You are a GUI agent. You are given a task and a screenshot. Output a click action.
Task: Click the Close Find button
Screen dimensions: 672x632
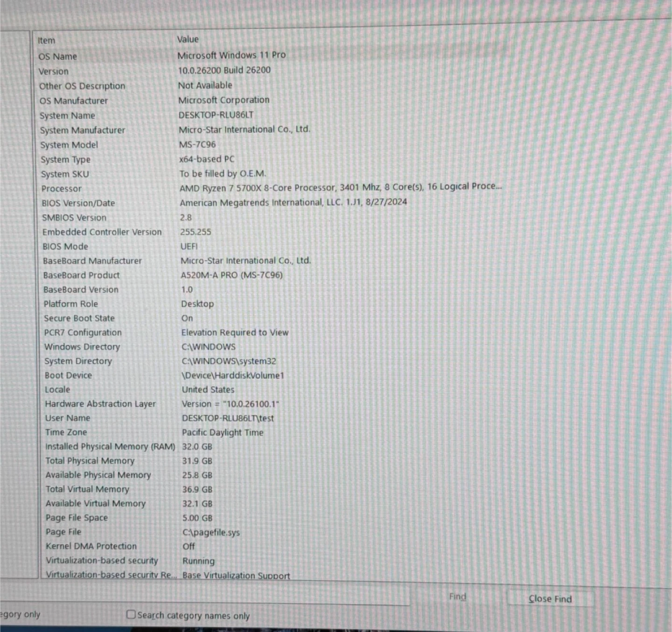coord(550,598)
